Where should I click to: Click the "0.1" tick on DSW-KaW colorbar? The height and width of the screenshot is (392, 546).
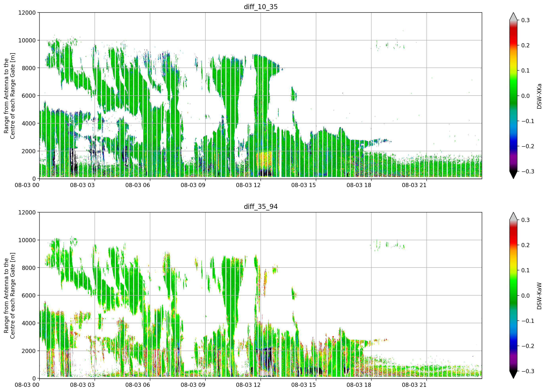526,271
